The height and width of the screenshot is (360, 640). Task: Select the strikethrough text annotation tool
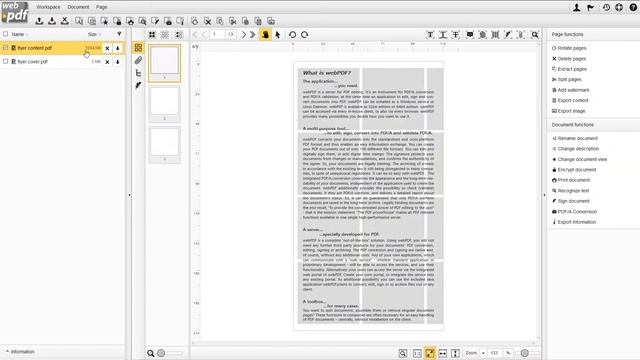tap(456, 35)
